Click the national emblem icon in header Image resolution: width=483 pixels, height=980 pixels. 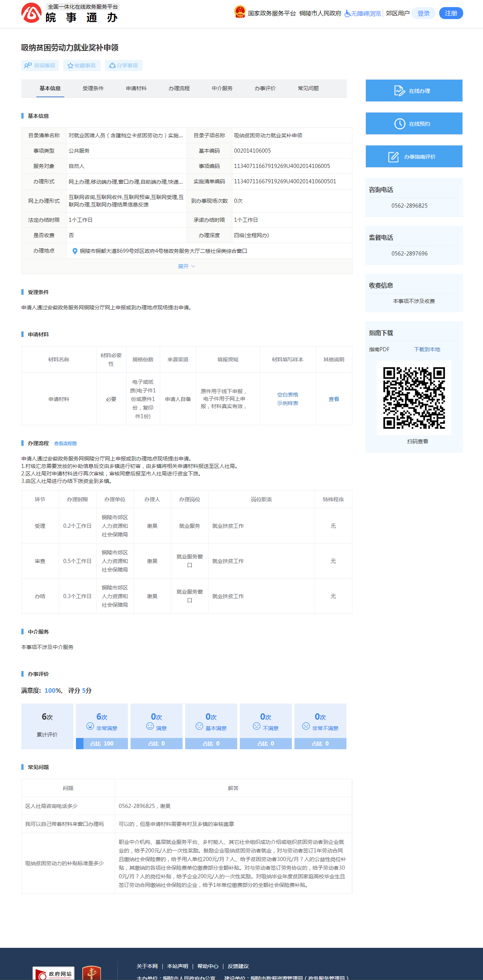(239, 12)
